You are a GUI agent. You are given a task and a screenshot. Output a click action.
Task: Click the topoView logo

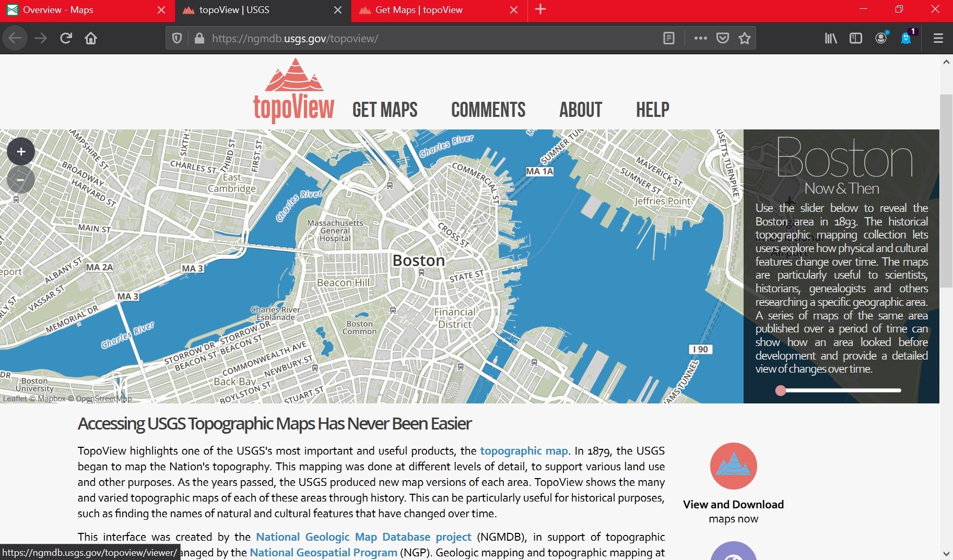click(x=294, y=90)
